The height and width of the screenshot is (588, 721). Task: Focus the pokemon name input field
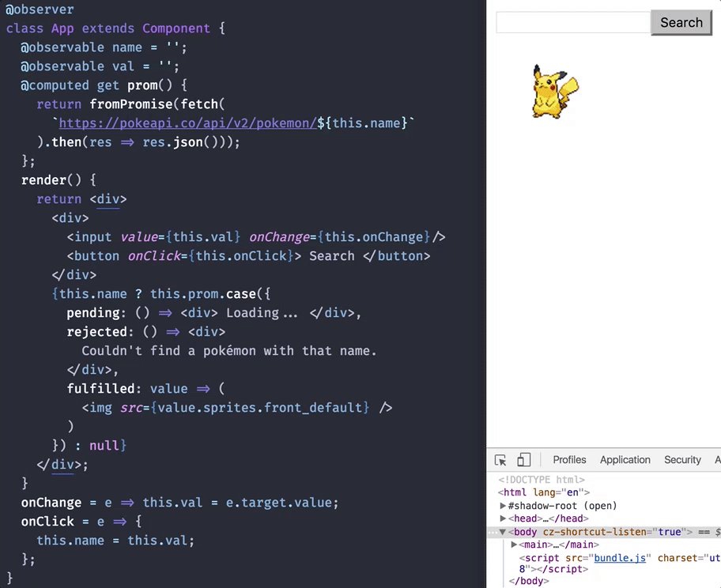tap(573, 22)
